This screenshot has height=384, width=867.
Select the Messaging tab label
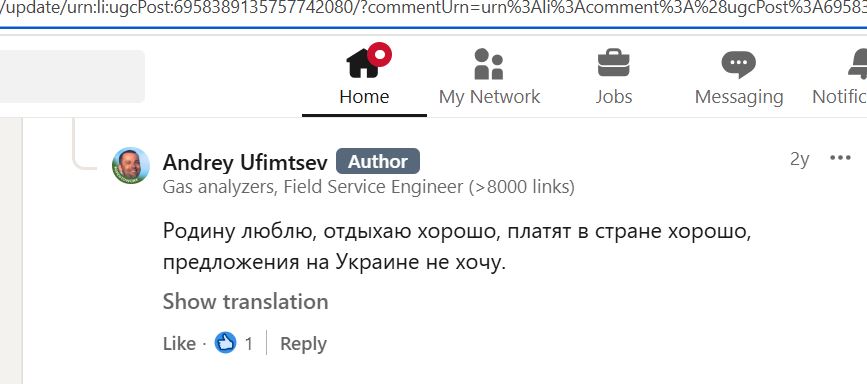(x=739, y=97)
